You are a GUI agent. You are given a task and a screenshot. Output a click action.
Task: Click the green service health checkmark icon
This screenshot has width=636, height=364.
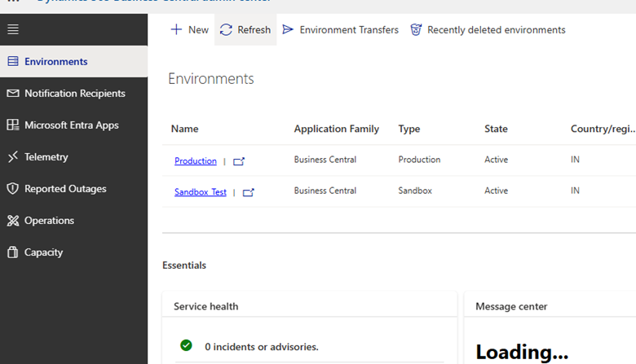[x=186, y=345]
